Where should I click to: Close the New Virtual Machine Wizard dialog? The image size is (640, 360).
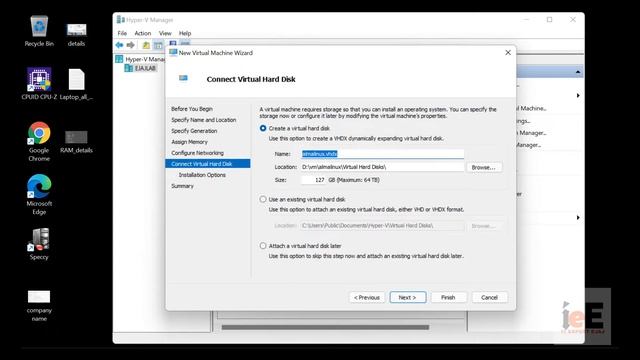coord(508,53)
